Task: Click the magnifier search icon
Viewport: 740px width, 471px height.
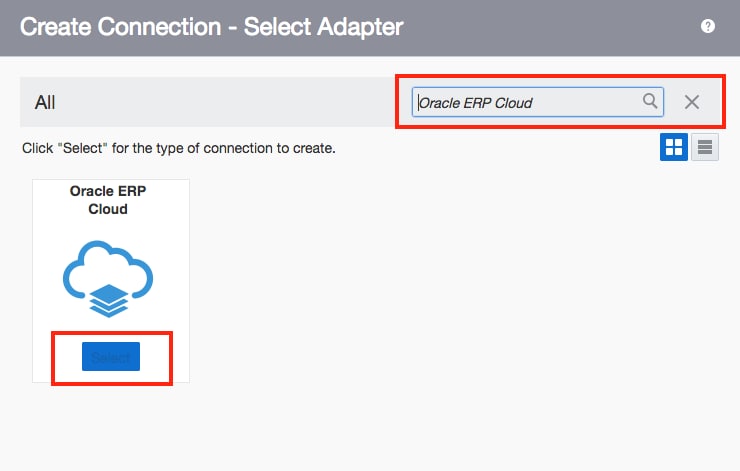Action: [x=650, y=101]
